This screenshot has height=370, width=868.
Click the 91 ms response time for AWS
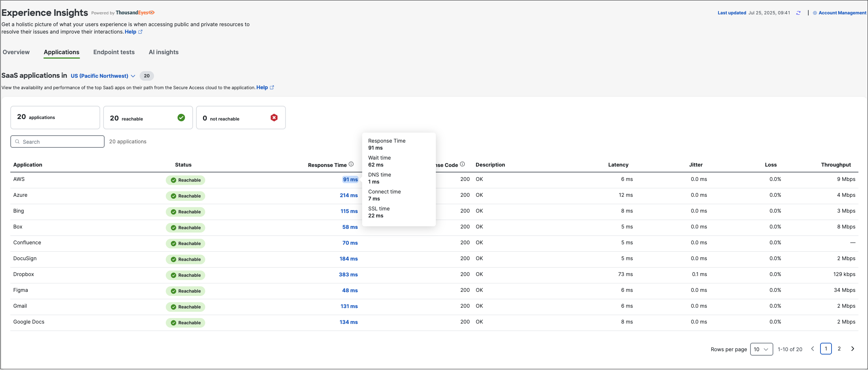coord(350,179)
